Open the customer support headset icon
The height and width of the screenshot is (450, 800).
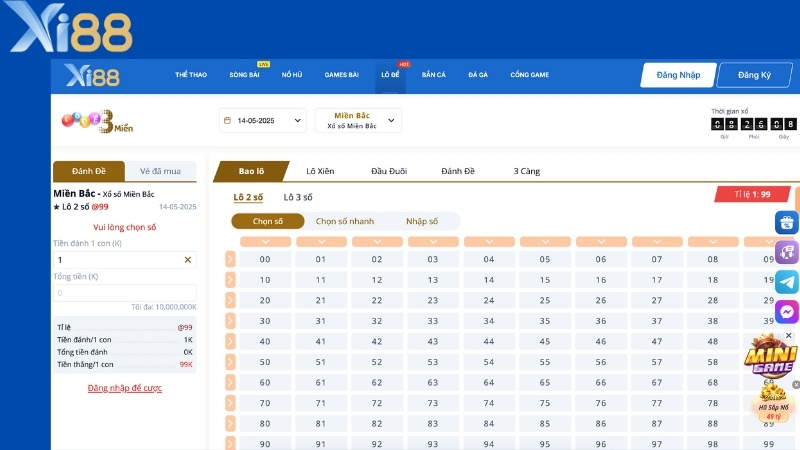787,252
